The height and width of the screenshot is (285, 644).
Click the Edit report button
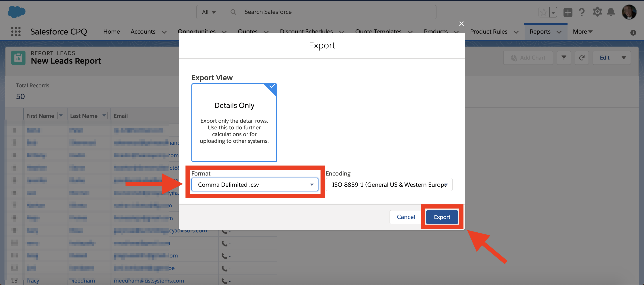click(x=604, y=58)
